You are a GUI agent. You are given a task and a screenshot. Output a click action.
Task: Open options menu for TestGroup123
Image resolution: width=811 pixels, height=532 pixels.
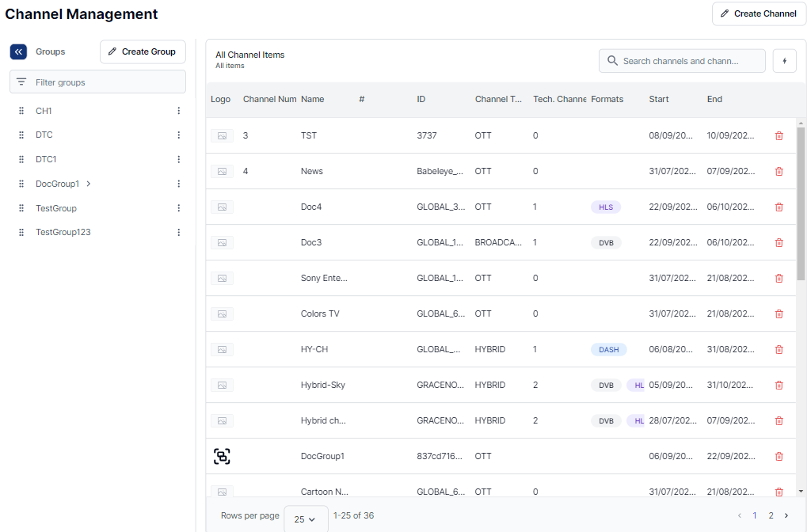coord(178,233)
